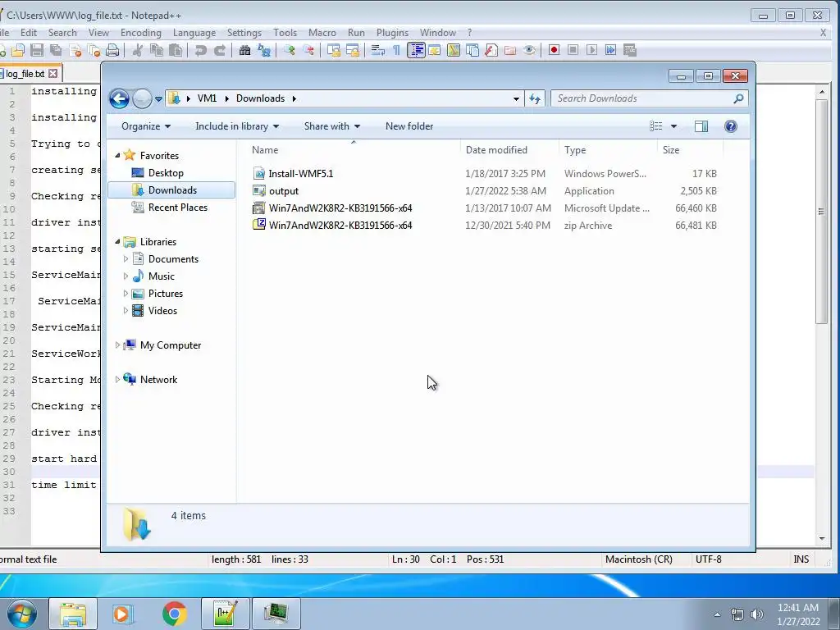Collapse the Favorites tree group
The image size is (840, 630).
click(118, 155)
